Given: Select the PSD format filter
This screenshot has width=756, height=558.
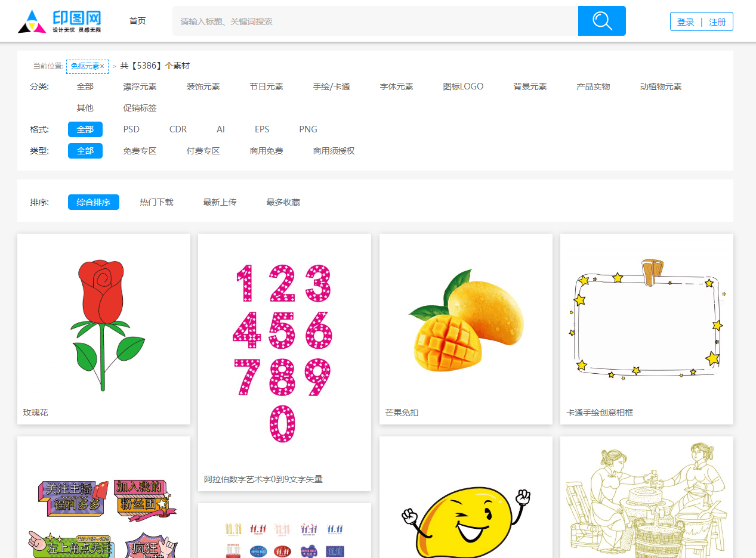Looking at the screenshot, I should 131,129.
